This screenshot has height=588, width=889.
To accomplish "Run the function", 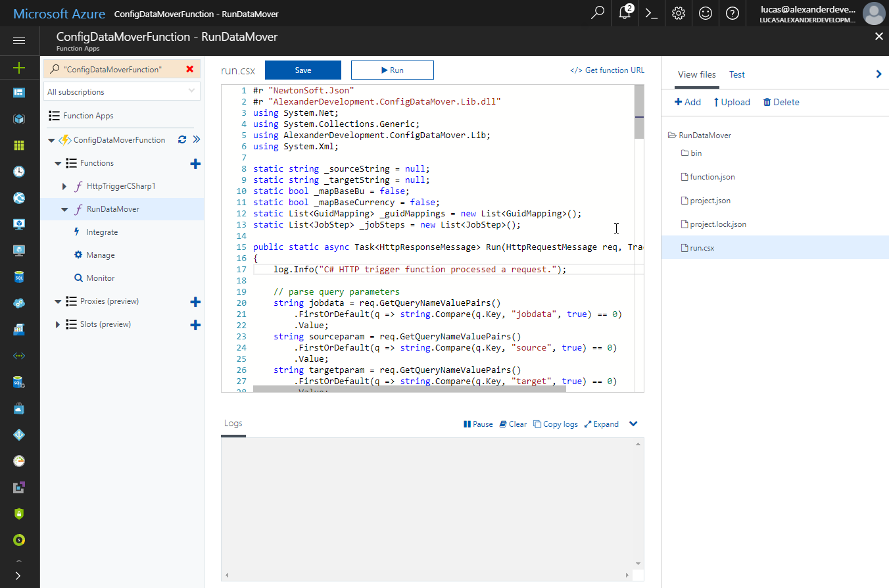I will (393, 70).
